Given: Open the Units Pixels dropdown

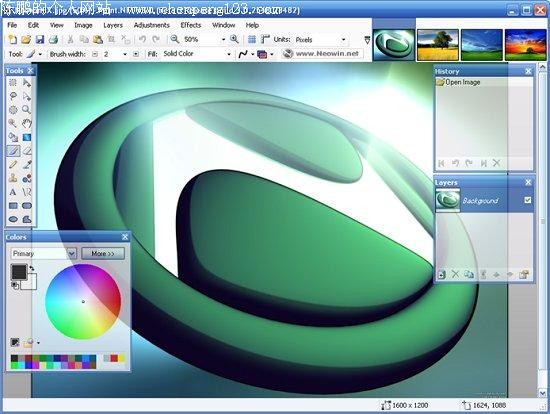Looking at the screenshot, I should 343,40.
